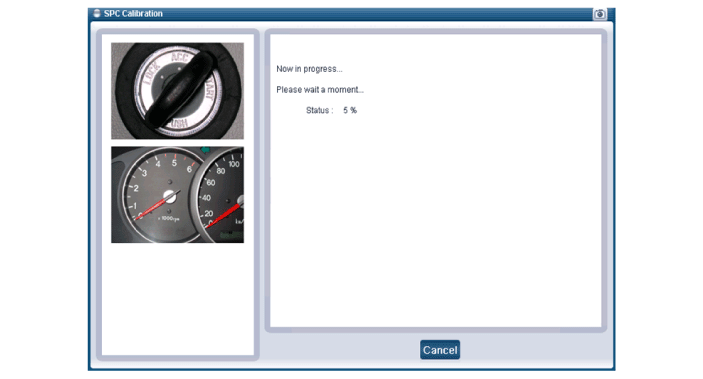Select the ignition key switch image
The width and height of the screenshot is (703, 379).
tap(178, 91)
